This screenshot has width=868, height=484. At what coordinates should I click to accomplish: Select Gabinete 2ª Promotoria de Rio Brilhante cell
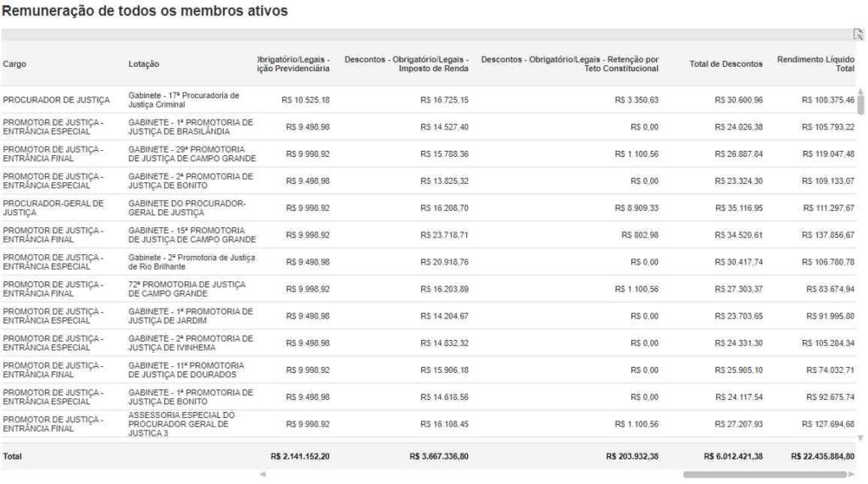tap(192, 262)
